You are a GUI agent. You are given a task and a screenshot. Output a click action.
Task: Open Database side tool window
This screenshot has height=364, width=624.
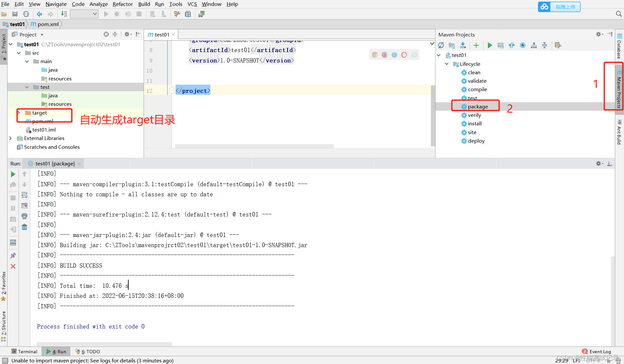point(619,46)
